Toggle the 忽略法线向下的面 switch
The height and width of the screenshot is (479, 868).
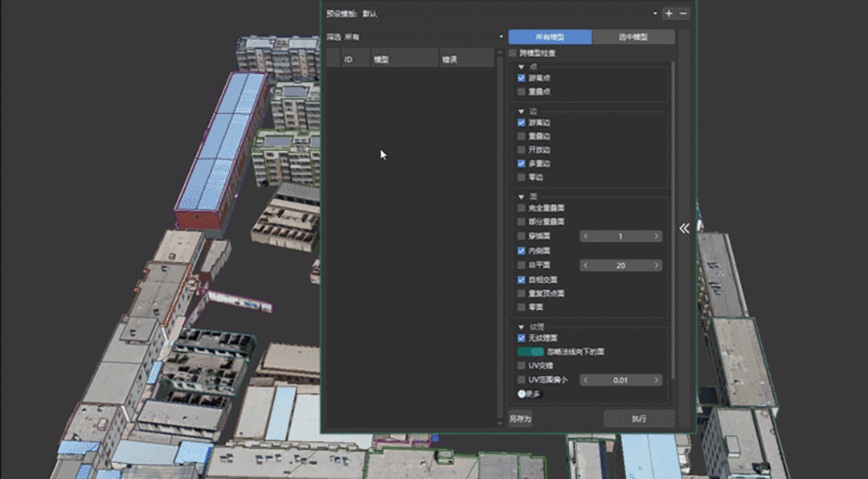pyautogui.click(x=530, y=351)
